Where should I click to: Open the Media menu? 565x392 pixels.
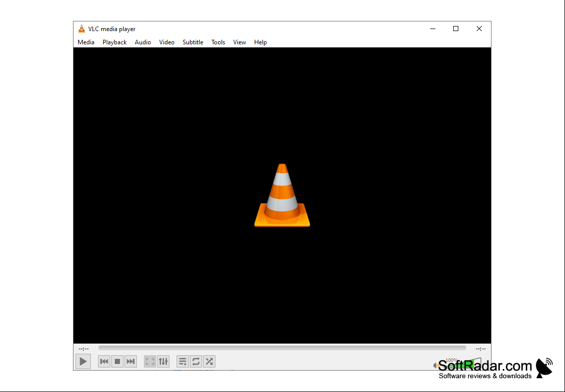(86, 42)
